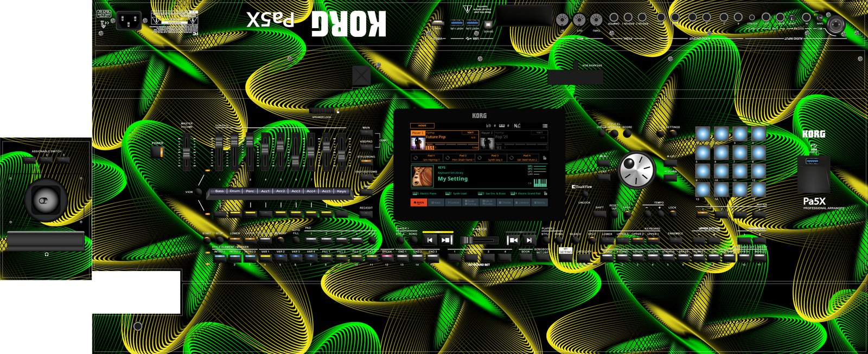This screenshot has width=868, height=354.
Task: Open the My Setting keyboard set library
Action: (x=452, y=178)
